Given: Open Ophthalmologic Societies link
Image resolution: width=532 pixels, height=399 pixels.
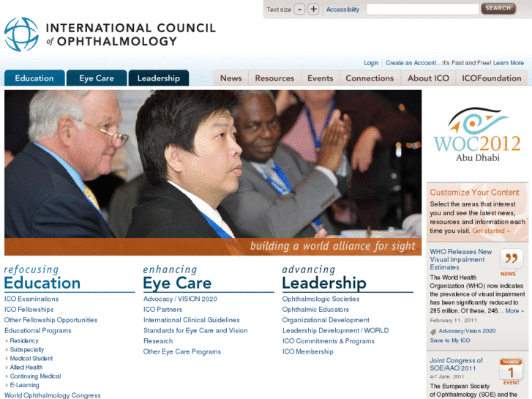Looking at the screenshot, I should 321,299.
